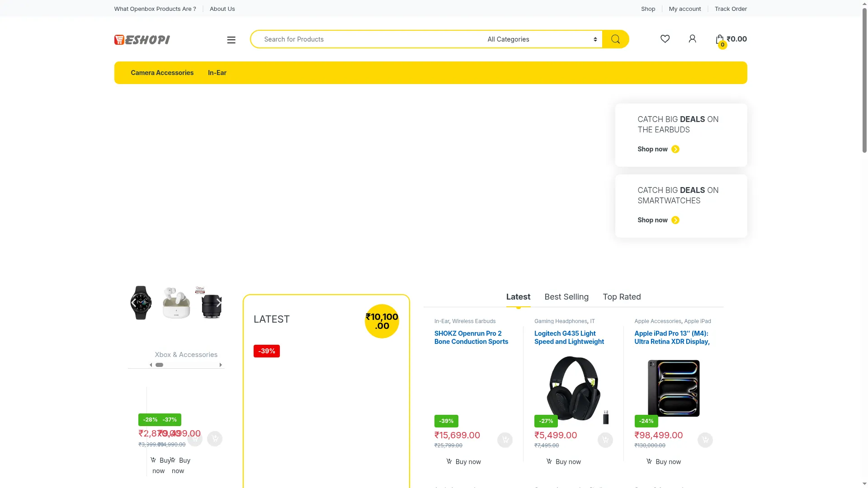This screenshot has height=488, width=868.
Task: Click cart icon beside Logitech Buy now
Action: tap(549, 461)
